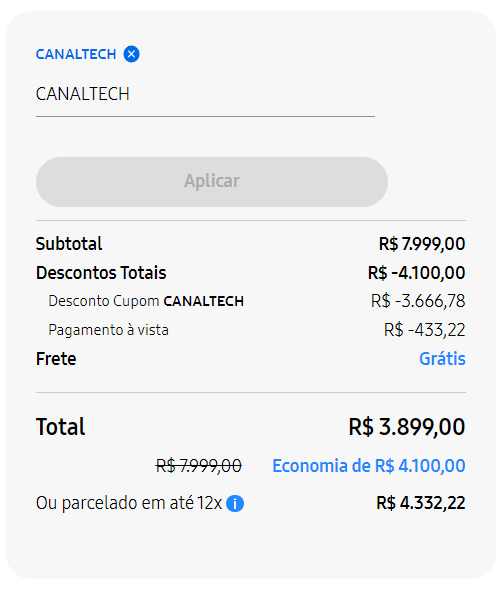The width and height of the screenshot is (504, 591).
Task: Click the total discounts amount R$ -4.100,00
Action: 417,273
